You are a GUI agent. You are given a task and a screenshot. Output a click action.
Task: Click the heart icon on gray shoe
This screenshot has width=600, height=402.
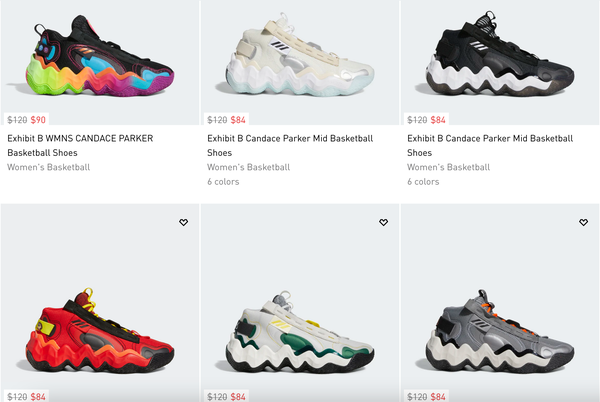(583, 222)
